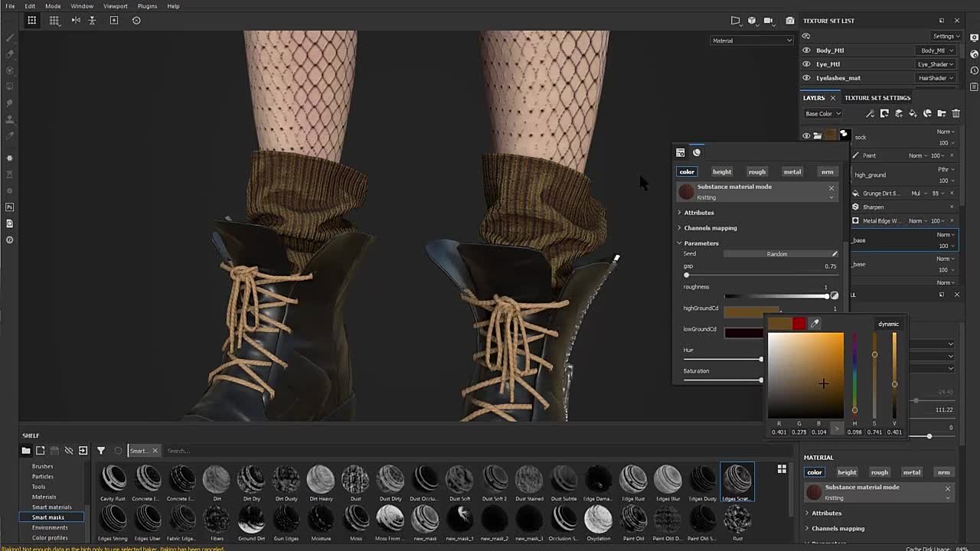Image resolution: width=980 pixels, height=551 pixels.
Task: Click the lowGroundCol dark color swatch
Action: tap(743, 332)
